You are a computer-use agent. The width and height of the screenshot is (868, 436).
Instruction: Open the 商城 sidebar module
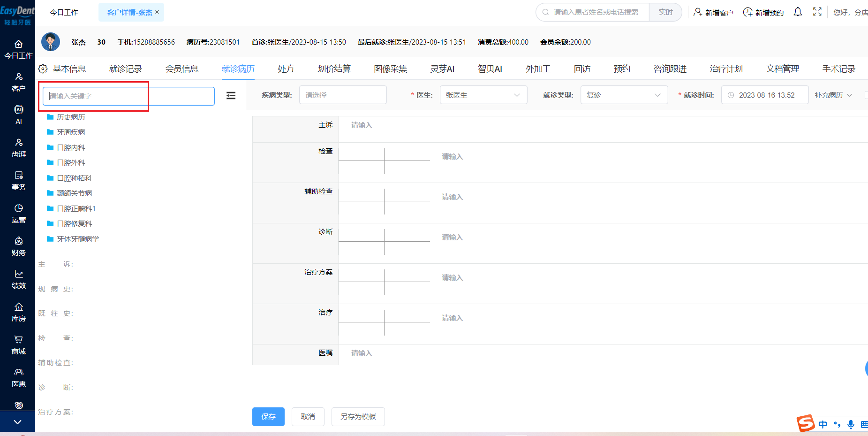click(18, 345)
